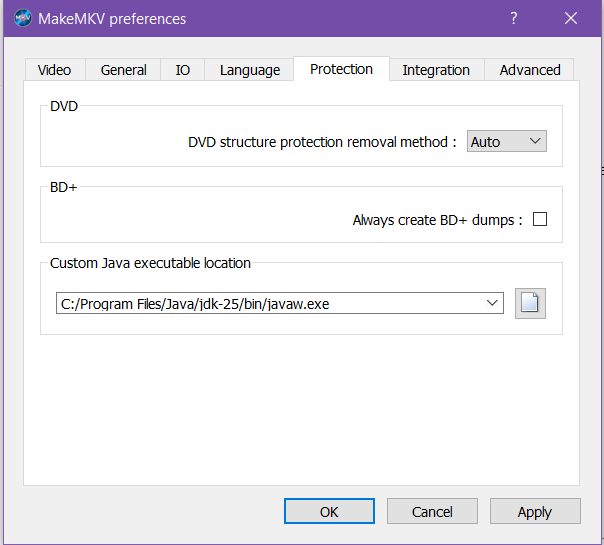Switch to the Video tab
This screenshot has width=604, height=545.
(x=55, y=70)
